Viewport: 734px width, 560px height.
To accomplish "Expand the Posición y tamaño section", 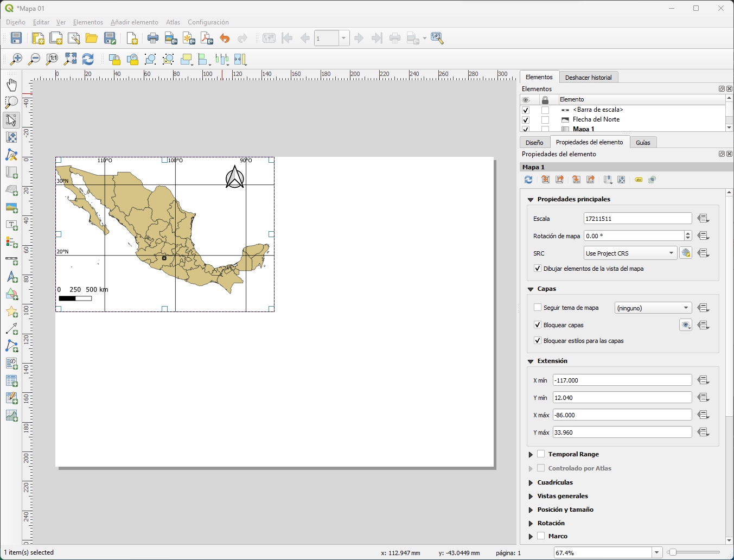I will tap(531, 510).
